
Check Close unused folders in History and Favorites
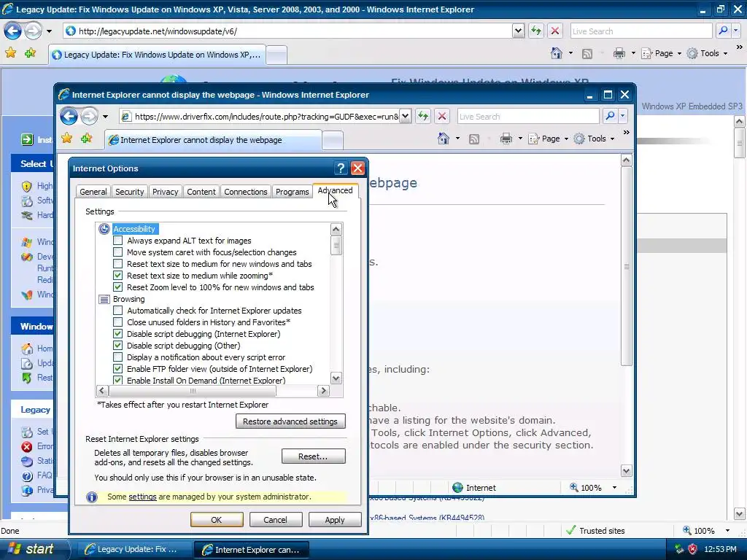(x=117, y=322)
